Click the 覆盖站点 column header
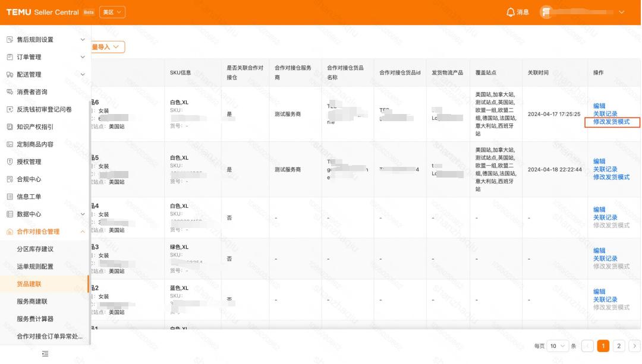Image resolution: width=642 pixels, height=364 pixels. click(486, 72)
